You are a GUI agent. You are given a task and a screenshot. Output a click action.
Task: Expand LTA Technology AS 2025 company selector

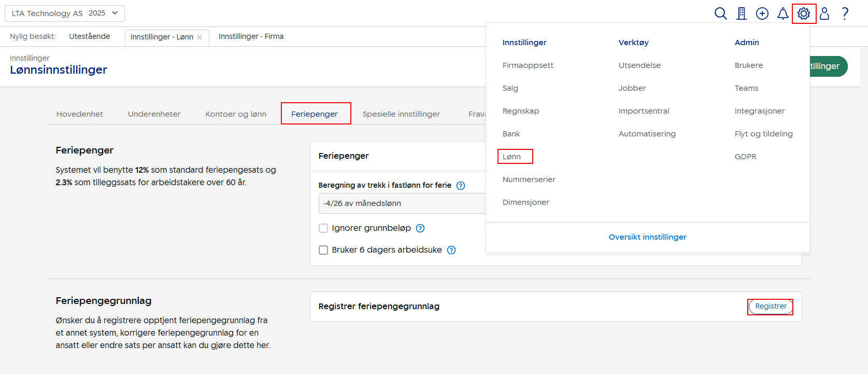[65, 13]
